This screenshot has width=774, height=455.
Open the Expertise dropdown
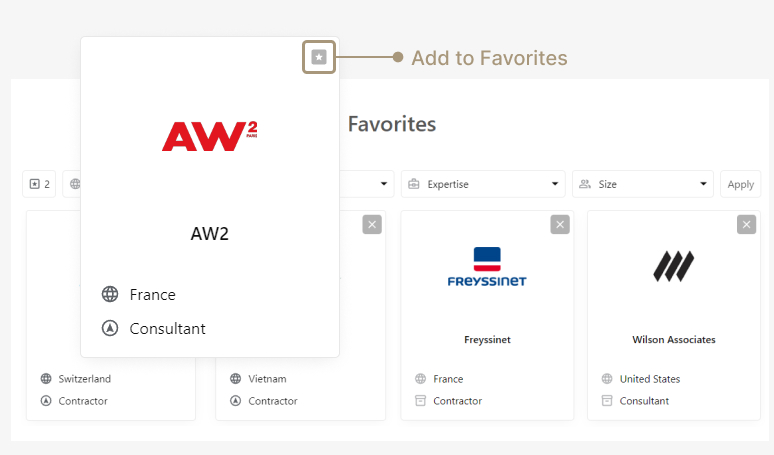pyautogui.click(x=484, y=184)
